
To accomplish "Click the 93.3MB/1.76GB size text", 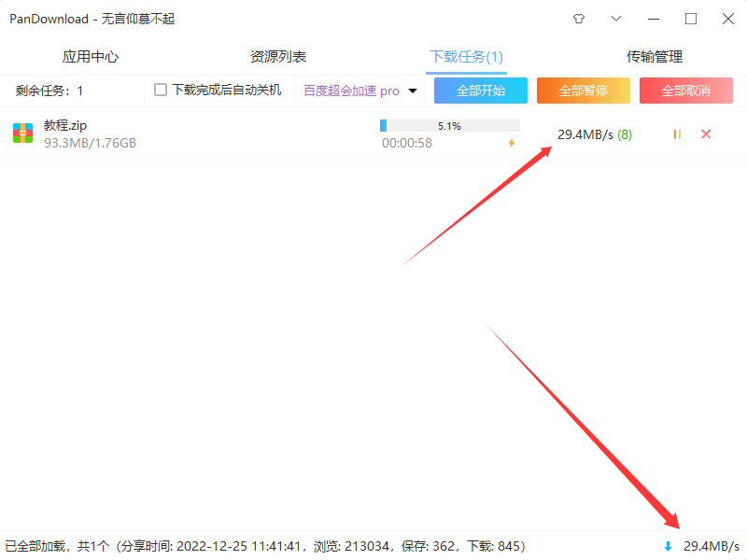I will [90, 143].
